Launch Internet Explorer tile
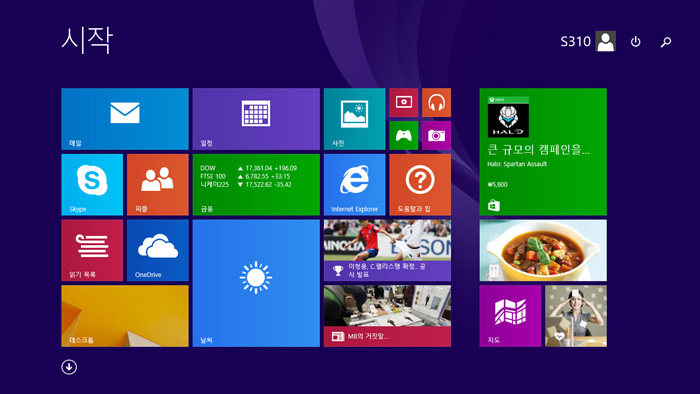The height and width of the screenshot is (394, 700). pyautogui.click(x=354, y=185)
